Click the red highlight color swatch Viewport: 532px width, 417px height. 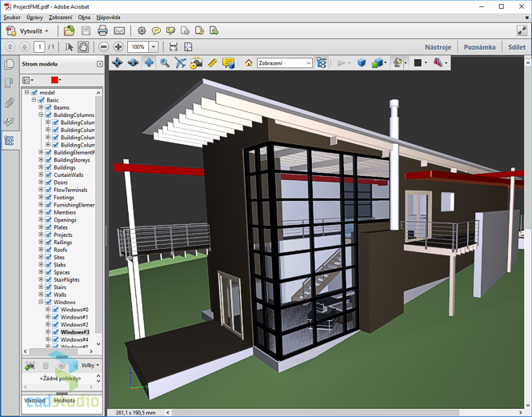[54, 80]
